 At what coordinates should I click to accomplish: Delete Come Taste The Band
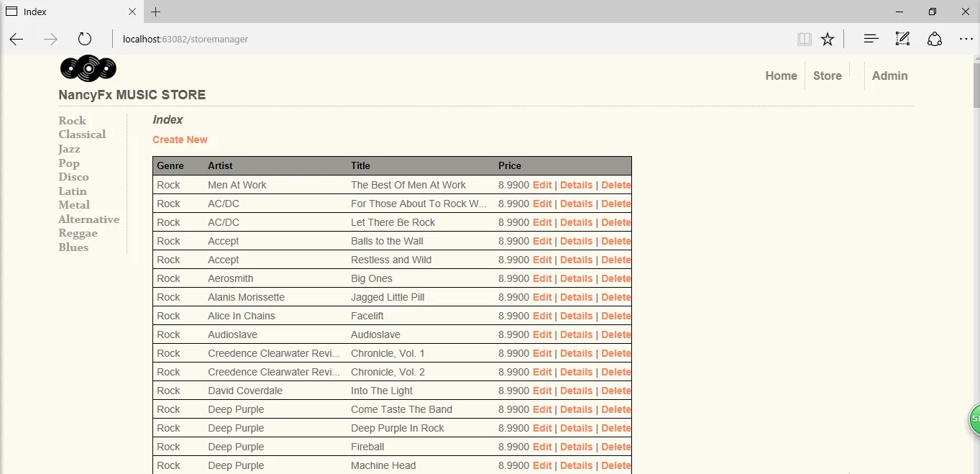coord(616,409)
